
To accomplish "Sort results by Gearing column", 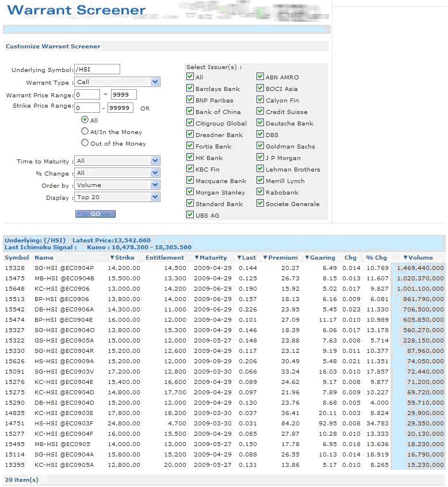I will point(320,258).
